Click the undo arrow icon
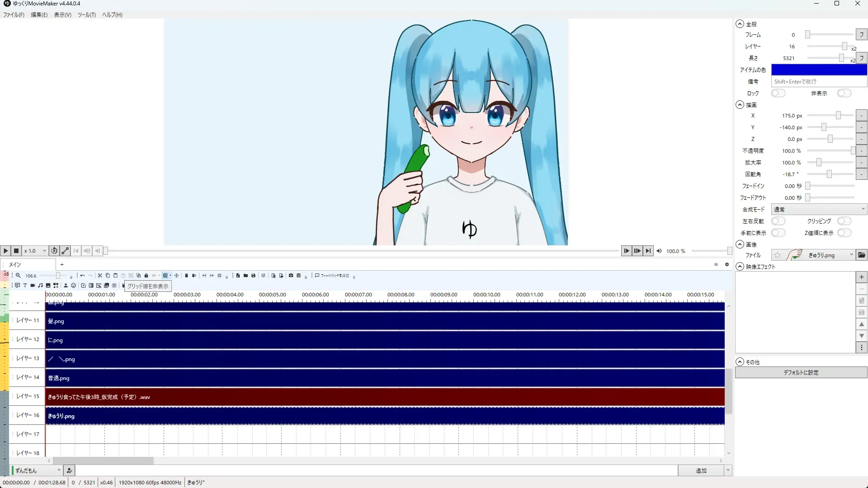This screenshot has height=488, width=868. (x=83, y=276)
